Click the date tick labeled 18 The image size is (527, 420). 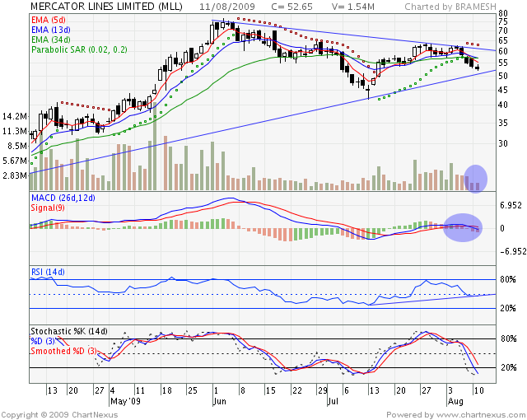pyautogui.click(x=166, y=391)
